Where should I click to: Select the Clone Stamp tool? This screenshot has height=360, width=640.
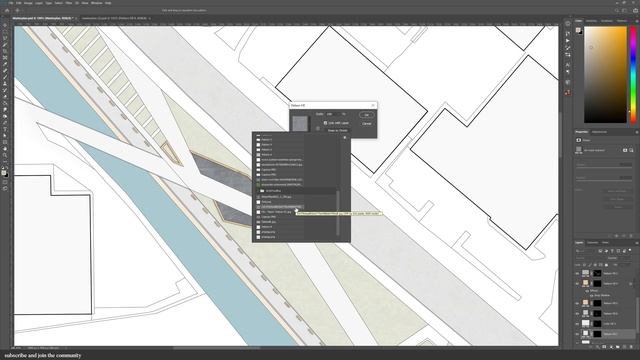5,84
